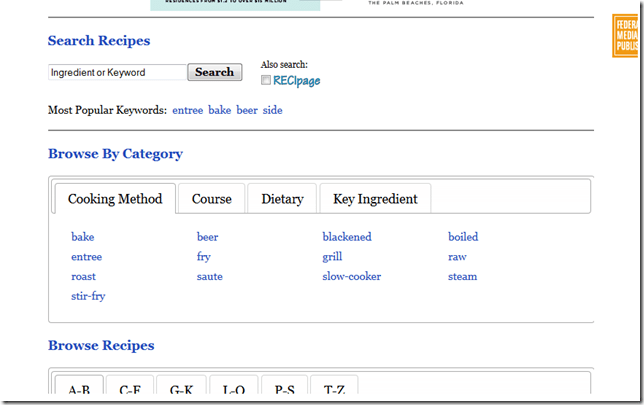This screenshot has width=644, height=405.
Task: Click the Search button
Action: coord(214,72)
